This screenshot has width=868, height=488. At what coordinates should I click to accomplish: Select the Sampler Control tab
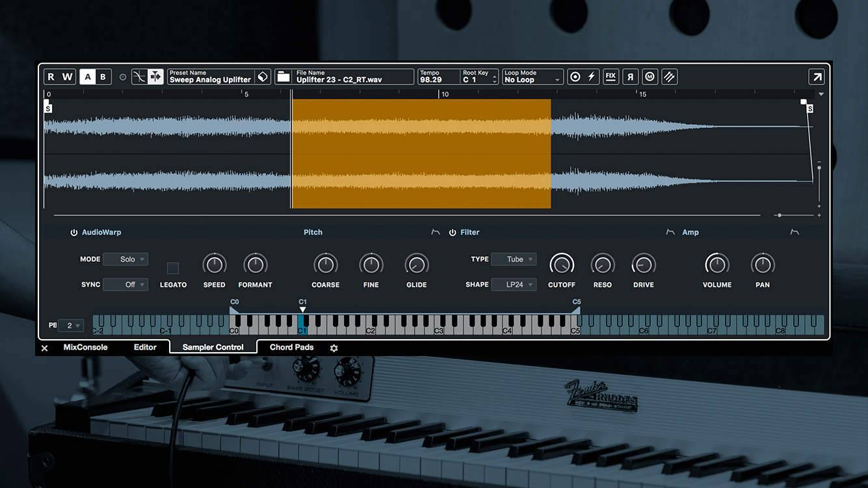point(213,348)
